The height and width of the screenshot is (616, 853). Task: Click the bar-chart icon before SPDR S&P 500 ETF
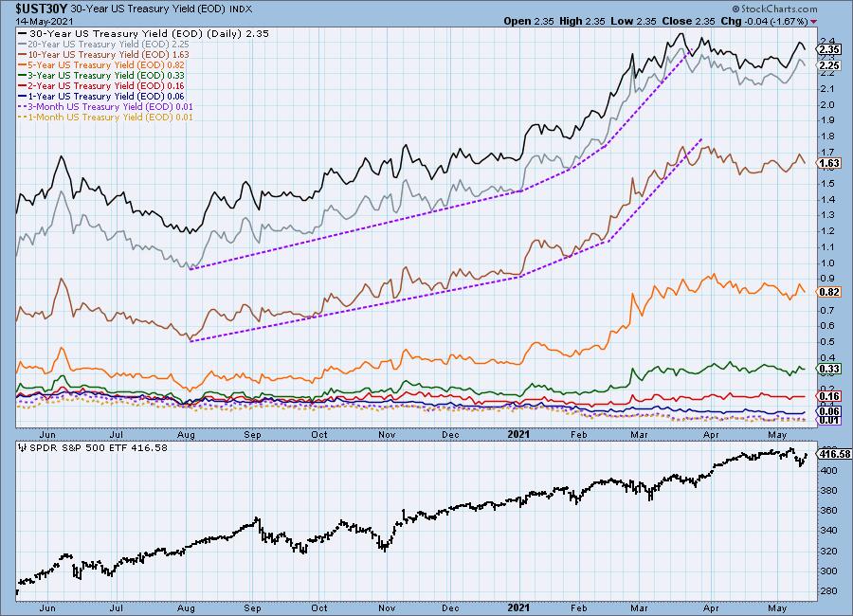coord(23,448)
